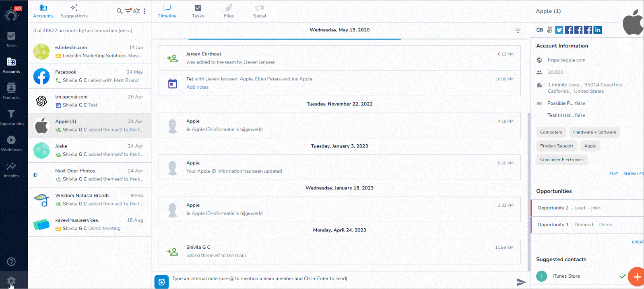The image size is (644, 289).
Task: Open the account list filter options
Action: [128, 11]
